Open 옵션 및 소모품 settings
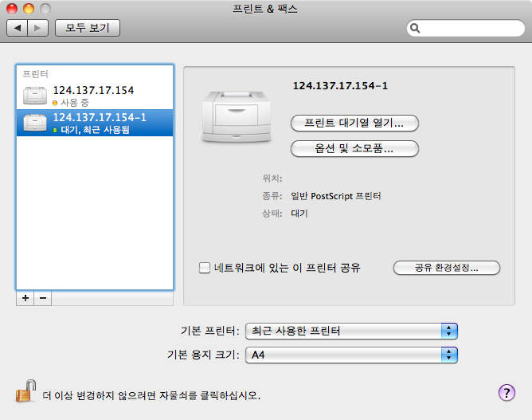The image size is (532, 420). 354,149
